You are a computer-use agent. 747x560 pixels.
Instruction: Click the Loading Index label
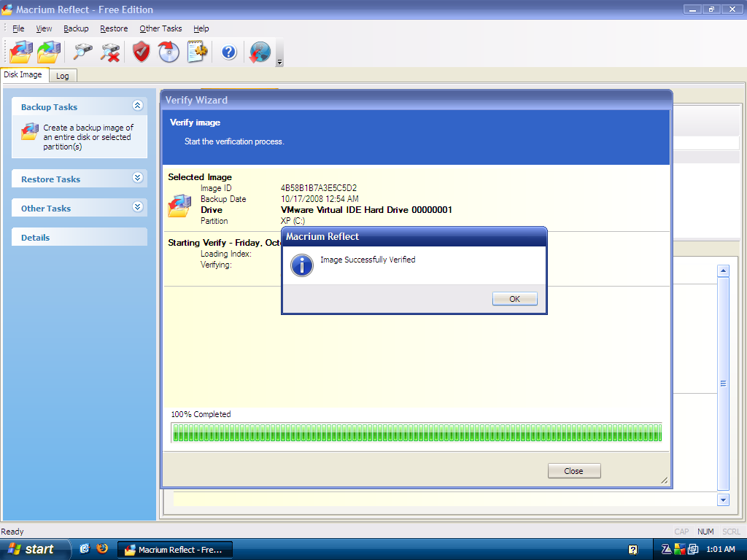click(226, 254)
